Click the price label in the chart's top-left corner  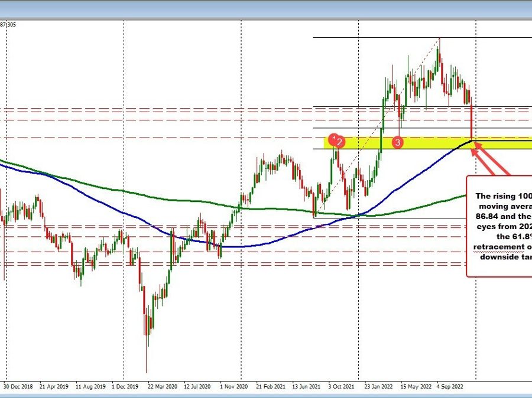pos(8,24)
